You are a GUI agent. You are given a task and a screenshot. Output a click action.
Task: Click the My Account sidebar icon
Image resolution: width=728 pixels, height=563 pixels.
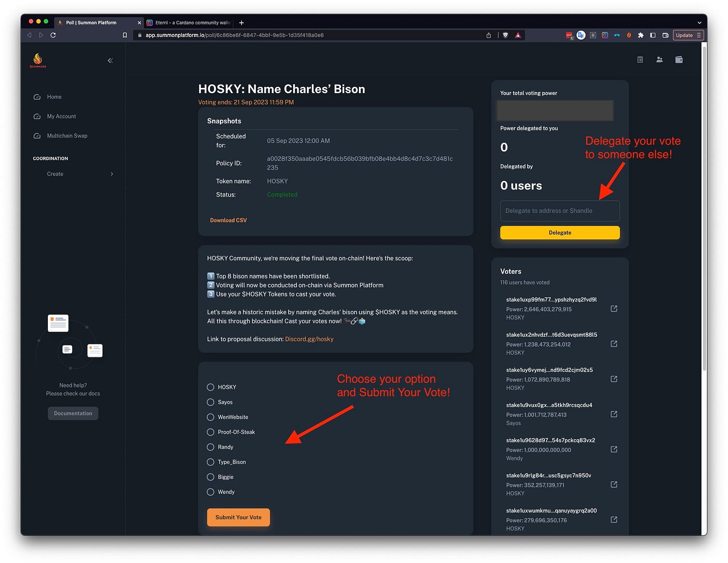pyautogui.click(x=37, y=117)
